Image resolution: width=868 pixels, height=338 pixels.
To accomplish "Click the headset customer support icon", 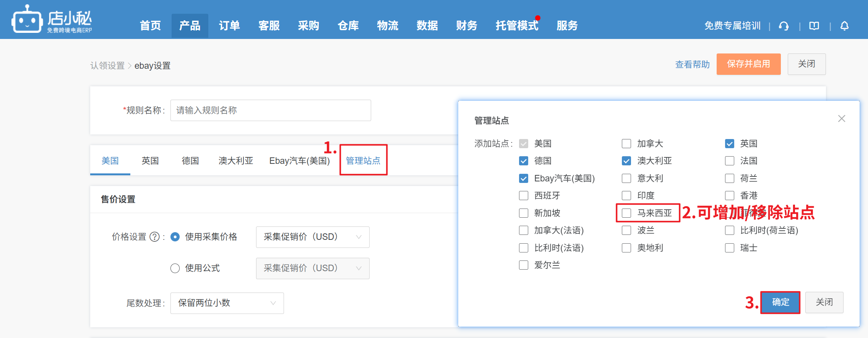I will (784, 26).
